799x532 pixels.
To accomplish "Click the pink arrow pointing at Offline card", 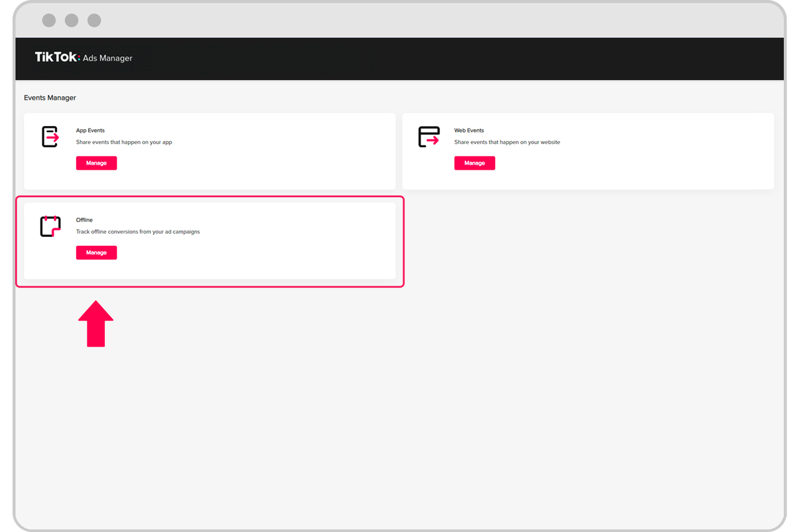I will pyautogui.click(x=96, y=322).
